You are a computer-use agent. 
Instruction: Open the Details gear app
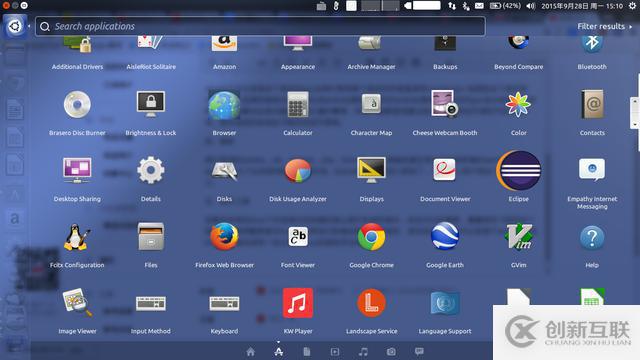point(151,170)
